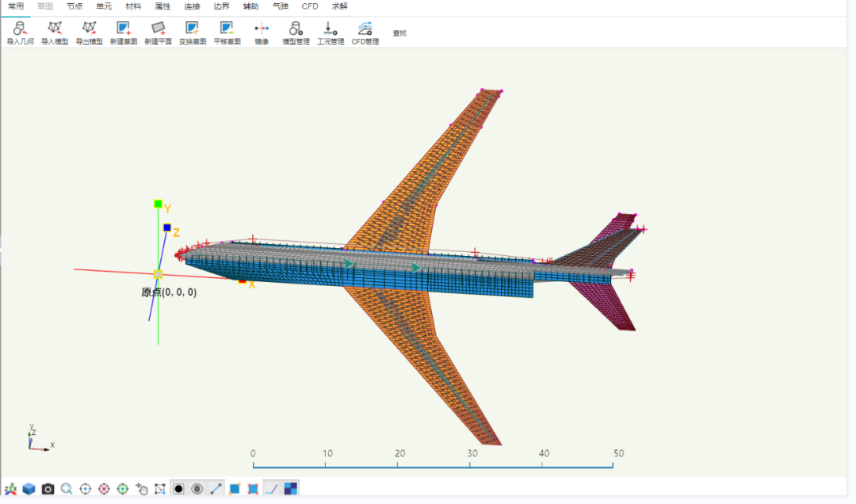The height and width of the screenshot is (504, 856).
Task: Open 工况管理 load case management
Action: [x=331, y=32]
